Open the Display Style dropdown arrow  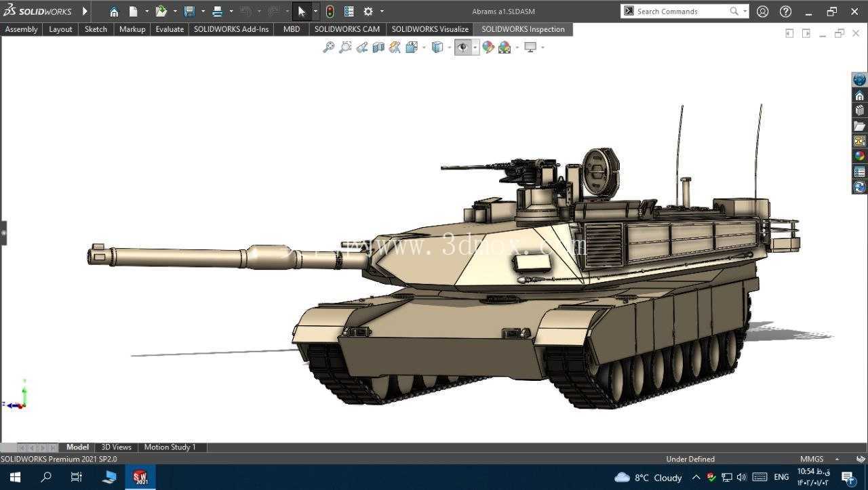tap(450, 47)
